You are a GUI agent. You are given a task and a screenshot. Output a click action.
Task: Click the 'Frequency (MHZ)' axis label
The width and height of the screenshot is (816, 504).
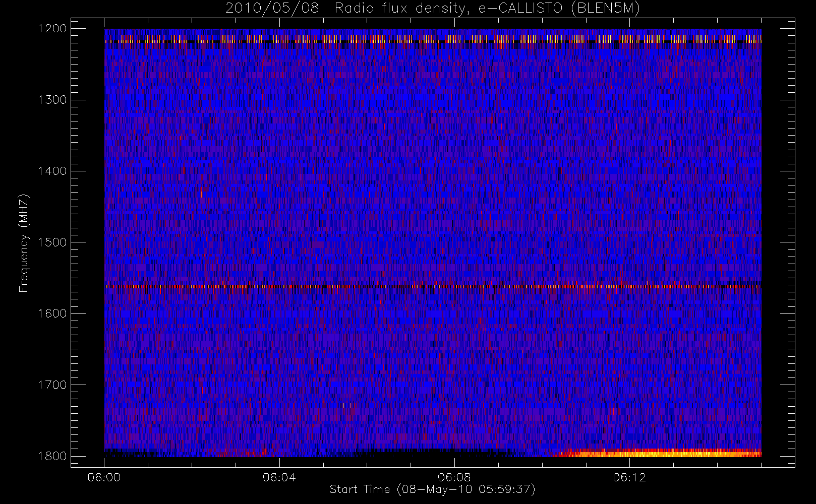pyautogui.click(x=23, y=243)
